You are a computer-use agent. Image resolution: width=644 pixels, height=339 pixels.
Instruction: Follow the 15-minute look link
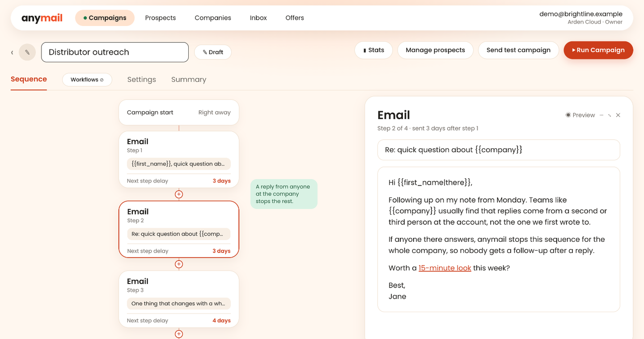pyautogui.click(x=445, y=268)
